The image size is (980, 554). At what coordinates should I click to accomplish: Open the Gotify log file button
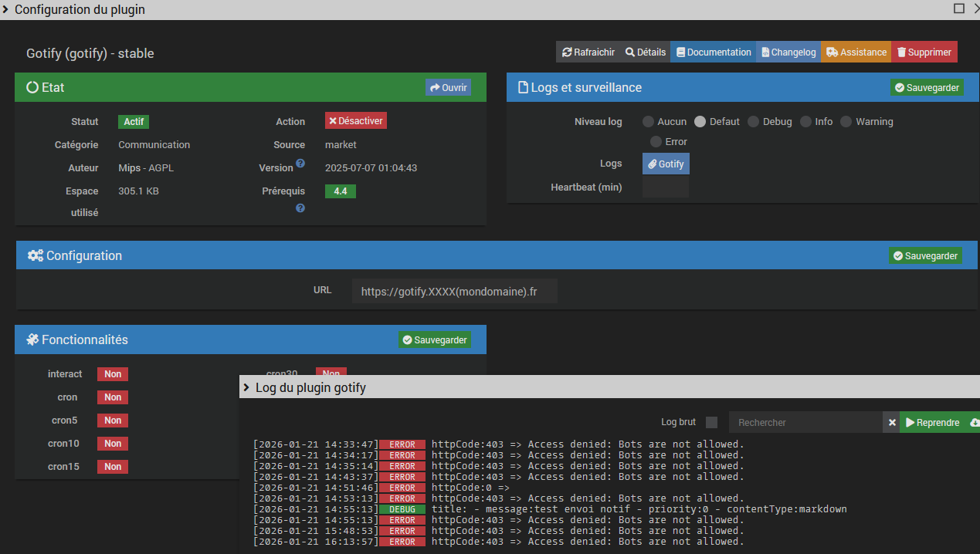coord(666,164)
